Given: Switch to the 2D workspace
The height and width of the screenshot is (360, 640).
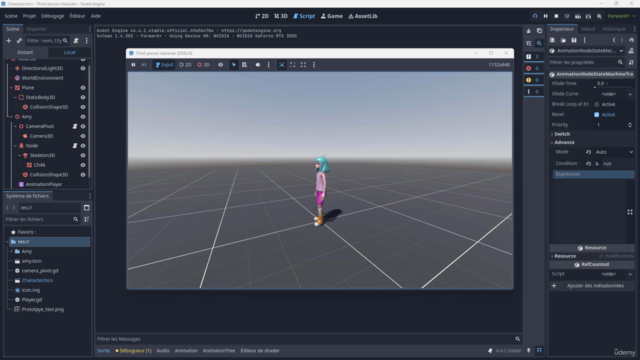Looking at the screenshot, I should click(262, 16).
